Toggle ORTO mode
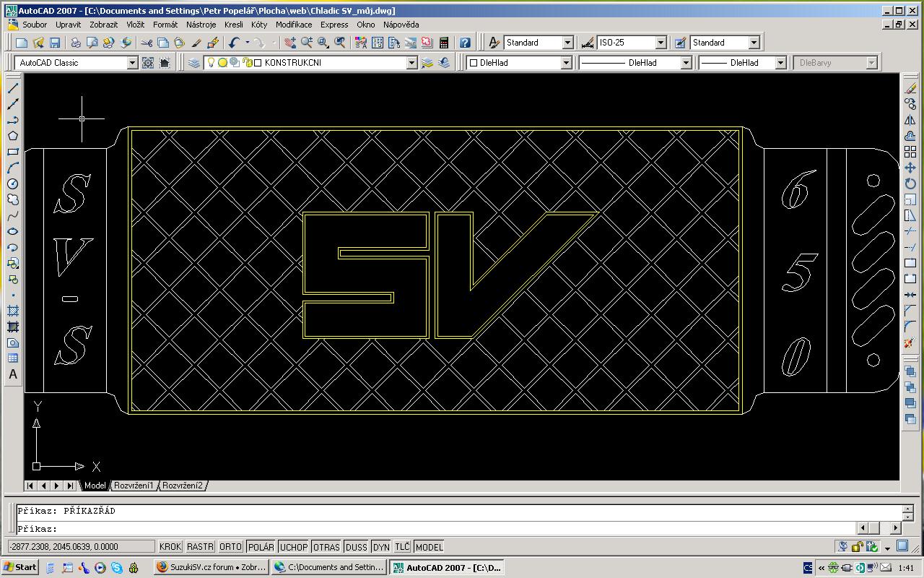 coord(230,547)
